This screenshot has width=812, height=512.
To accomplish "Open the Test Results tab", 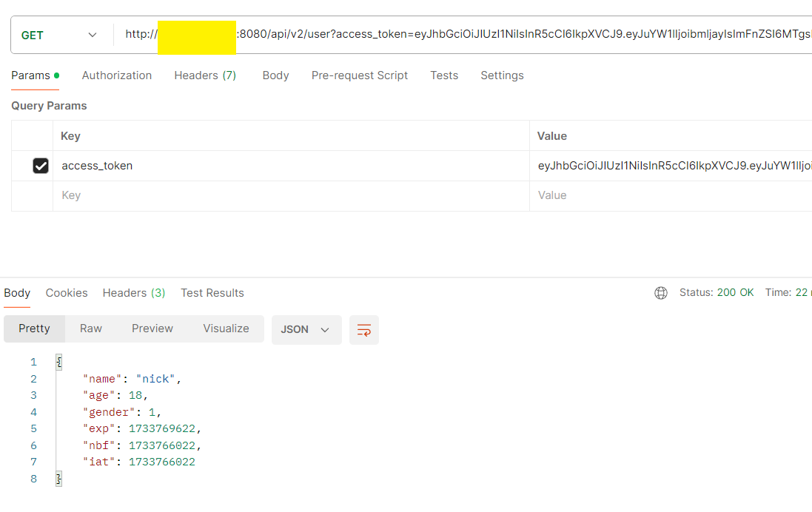I will (x=212, y=293).
